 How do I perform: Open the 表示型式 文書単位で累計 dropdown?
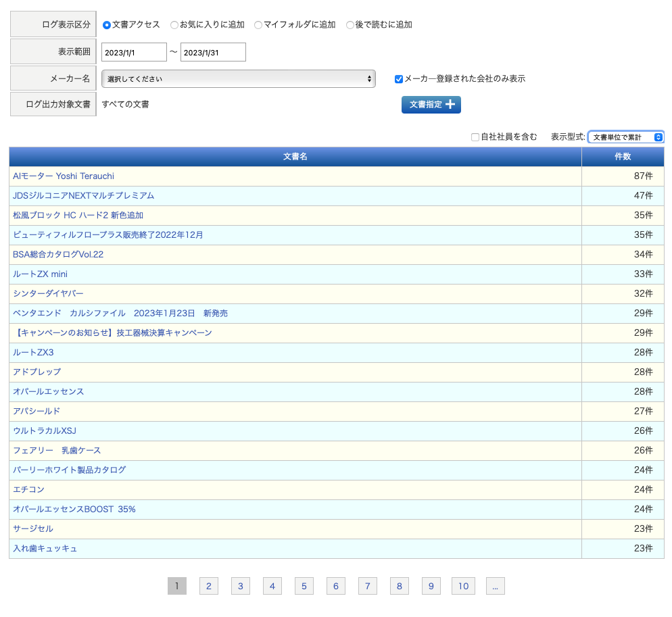[x=626, y=137]
